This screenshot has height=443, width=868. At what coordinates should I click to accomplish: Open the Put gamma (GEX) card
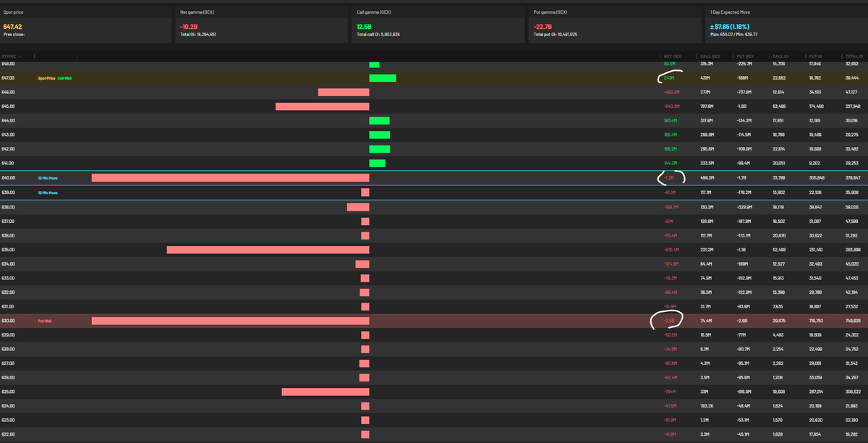pyautogui.click(x=616, y=24)
